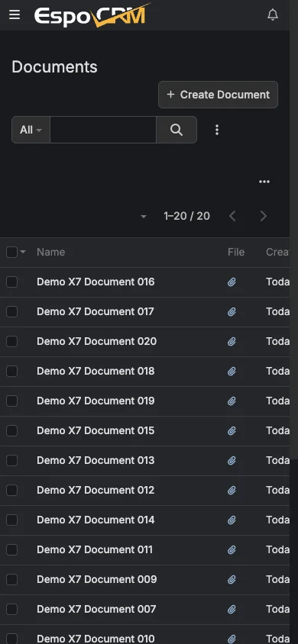
Task: Open Demo X7 Document 011
Action: pyautogui.click(x=95, y=549)
